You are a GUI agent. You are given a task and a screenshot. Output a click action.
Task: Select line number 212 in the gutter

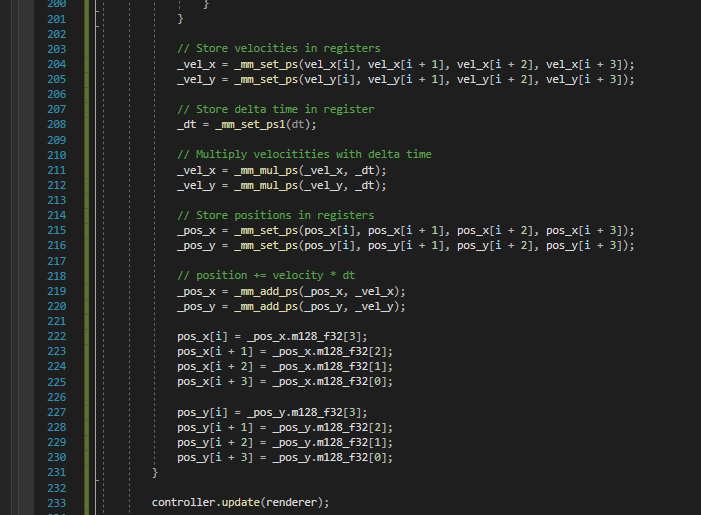tap(57, 185)
